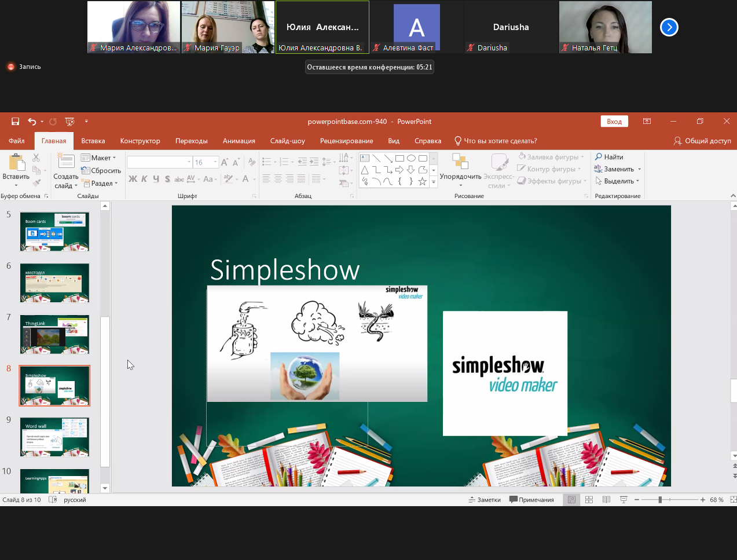
Task: Open the Файл menu
Action: [x=17, y=141]
